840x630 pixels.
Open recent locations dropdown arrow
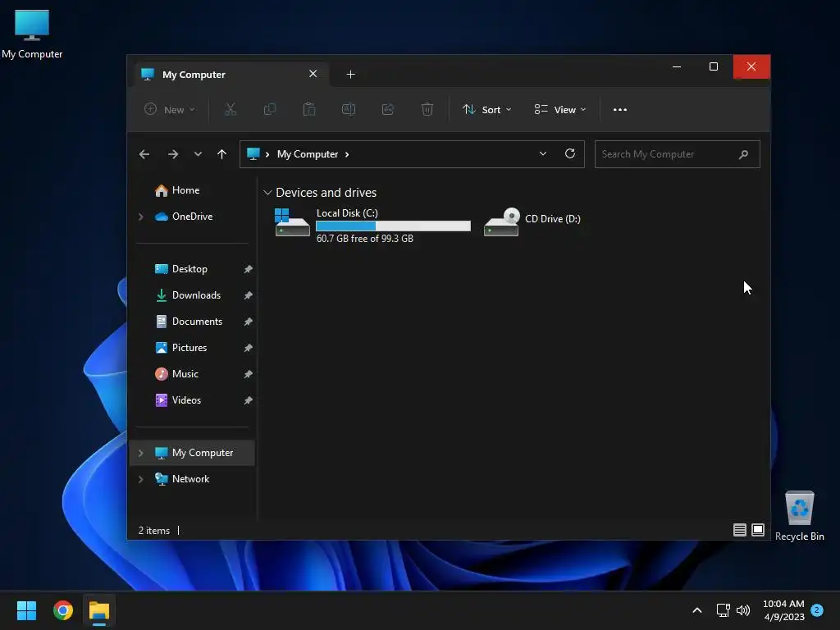pos(198,154)
